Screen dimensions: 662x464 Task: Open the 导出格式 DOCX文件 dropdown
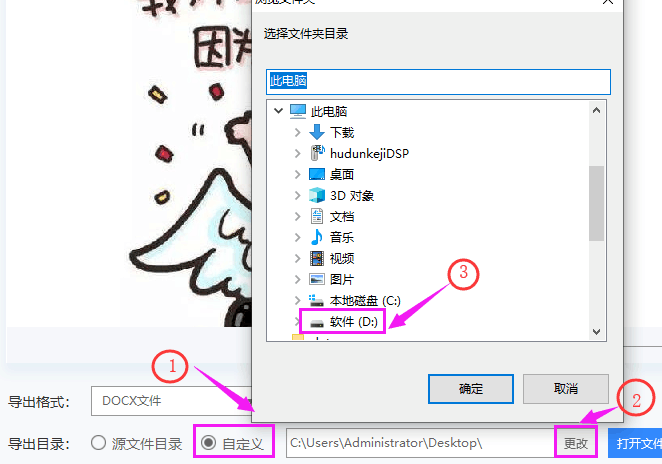[171, 401]
